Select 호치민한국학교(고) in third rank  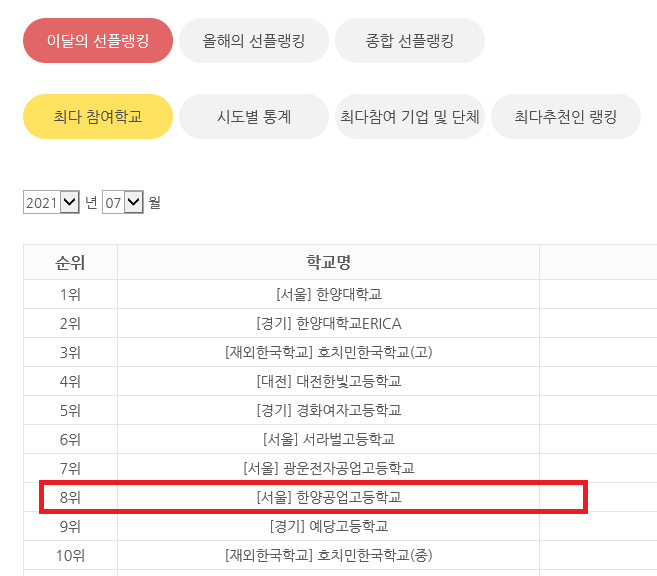click(x=328, y=352)
